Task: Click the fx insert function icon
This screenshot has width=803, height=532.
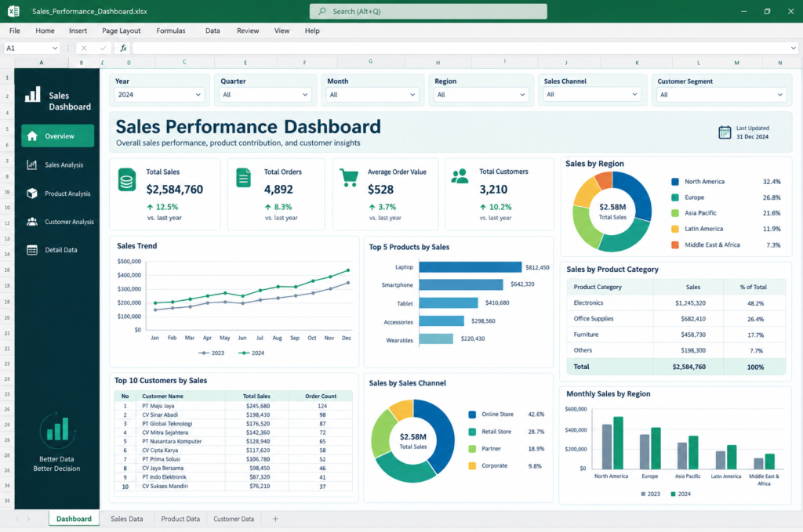Action: click(x=123, y=48)
